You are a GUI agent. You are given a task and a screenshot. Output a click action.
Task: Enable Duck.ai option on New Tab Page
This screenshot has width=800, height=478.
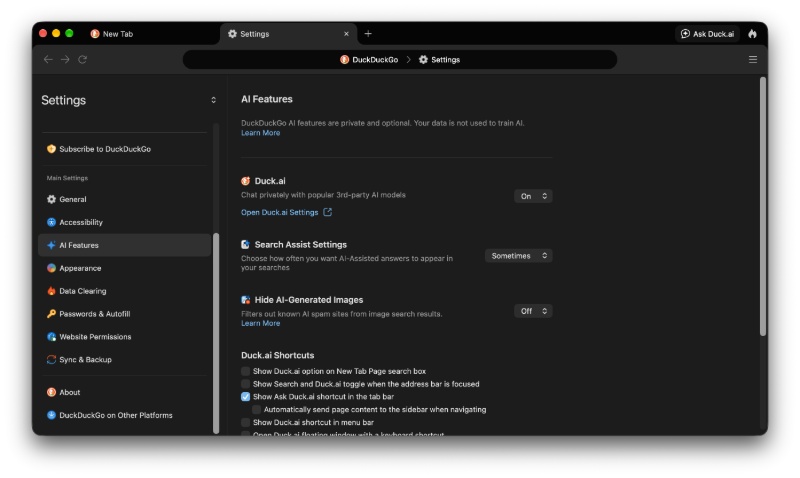(x=245, y=371)
